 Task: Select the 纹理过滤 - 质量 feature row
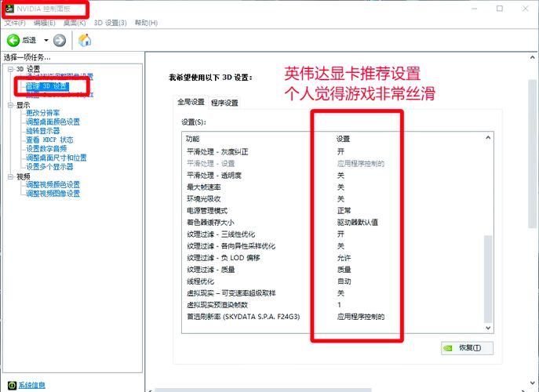[333, 270]
